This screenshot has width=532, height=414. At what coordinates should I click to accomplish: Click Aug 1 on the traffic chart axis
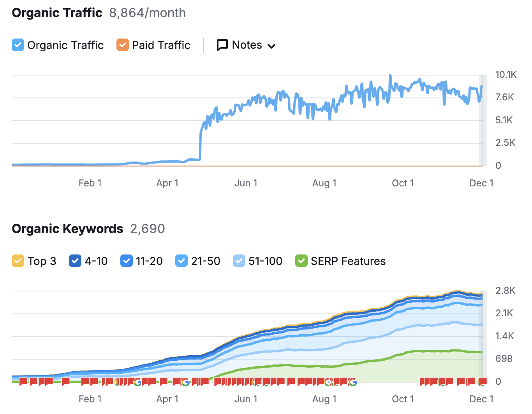(324, 183)
